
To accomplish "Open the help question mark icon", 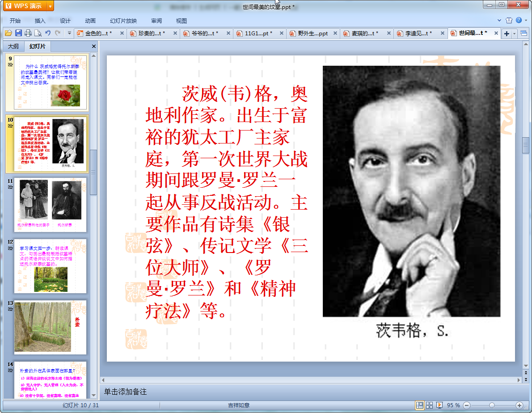I will click(519, 21).
